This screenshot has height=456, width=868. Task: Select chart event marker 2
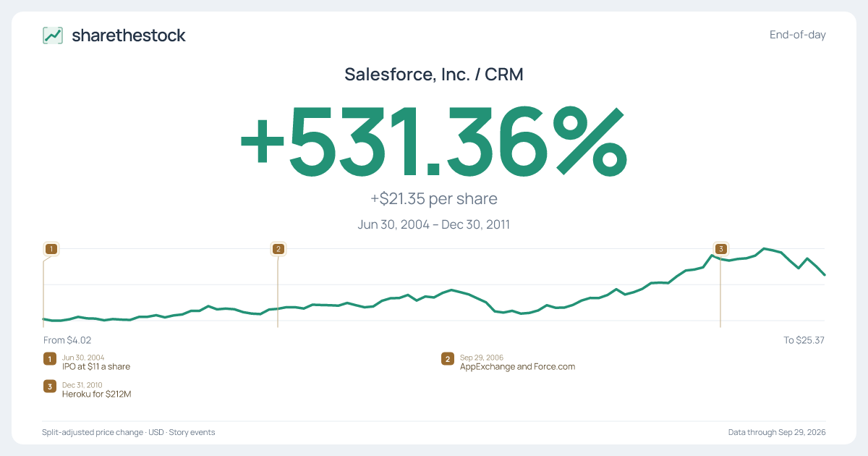(x=278, y=249)
